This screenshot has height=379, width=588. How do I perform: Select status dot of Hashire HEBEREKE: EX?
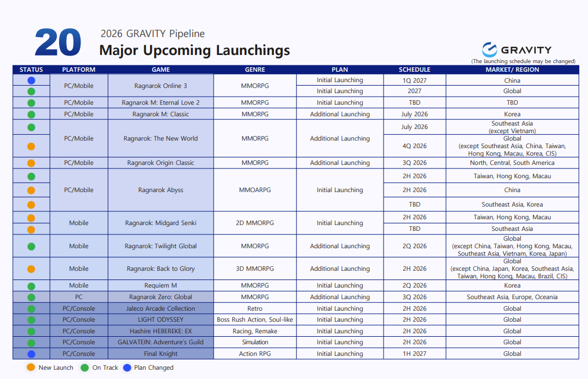pos(31,332)
